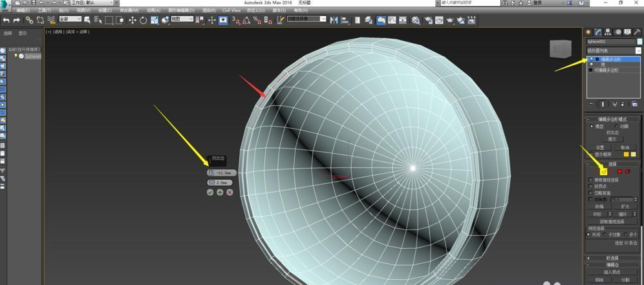Open the modifier list dropdown
This screenshot has width=644, height=285.
pos(638,50)
